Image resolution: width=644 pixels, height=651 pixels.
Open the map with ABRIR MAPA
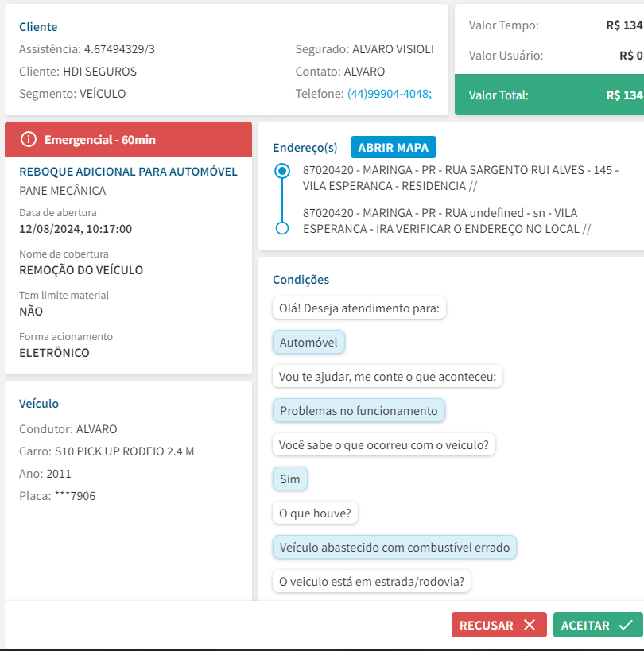[393, 148]
